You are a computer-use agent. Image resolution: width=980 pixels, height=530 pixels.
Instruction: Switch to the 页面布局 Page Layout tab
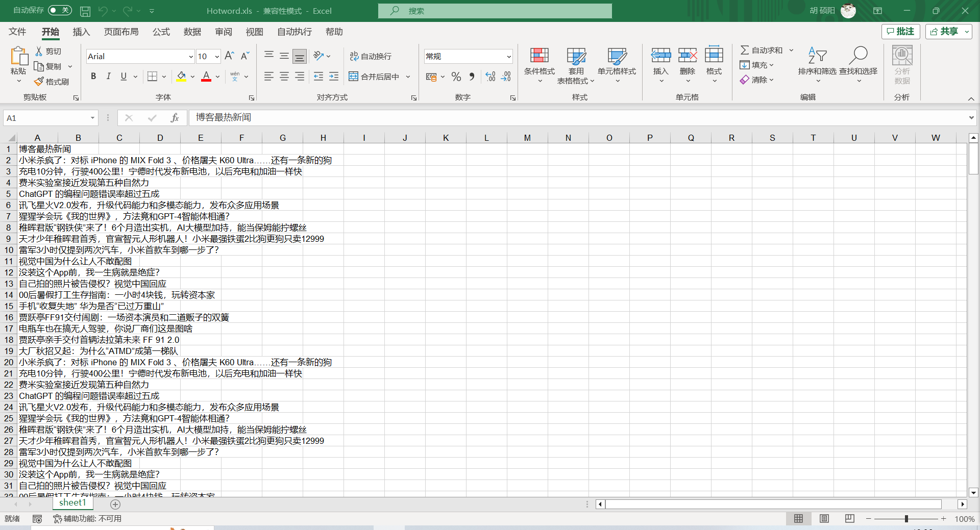[121, 32]
